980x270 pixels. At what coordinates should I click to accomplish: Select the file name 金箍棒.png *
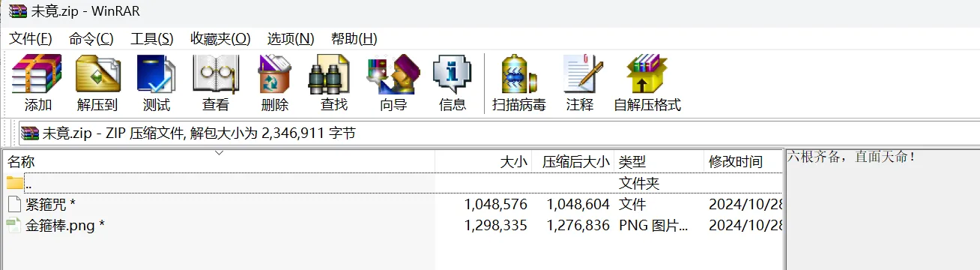pyautogui.click(x=65, y=225)
